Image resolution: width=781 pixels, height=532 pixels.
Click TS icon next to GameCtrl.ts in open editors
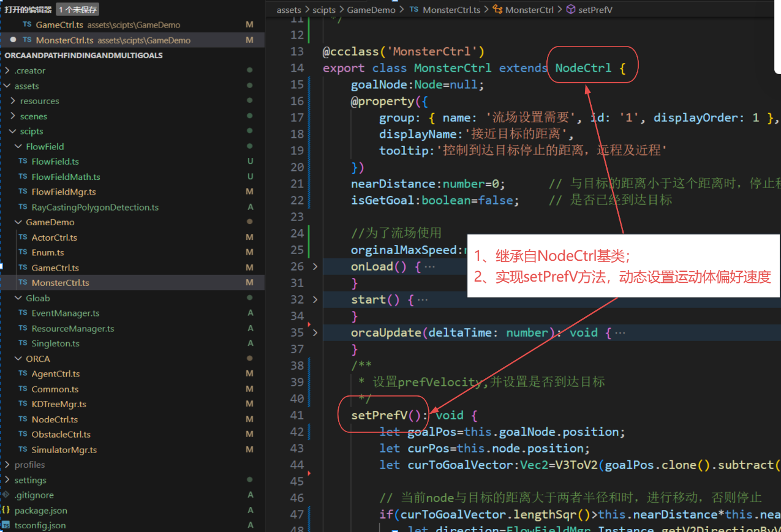click(x=27, y=25)
